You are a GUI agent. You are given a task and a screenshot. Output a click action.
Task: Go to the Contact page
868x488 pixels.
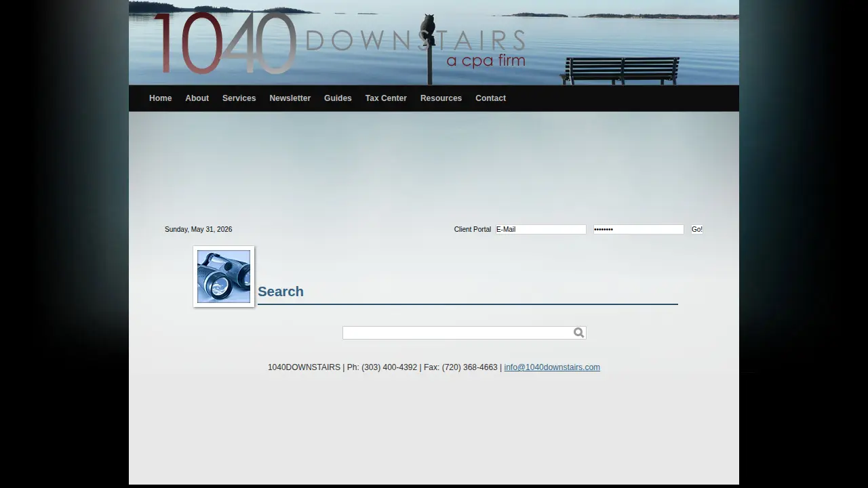[490, 98]
